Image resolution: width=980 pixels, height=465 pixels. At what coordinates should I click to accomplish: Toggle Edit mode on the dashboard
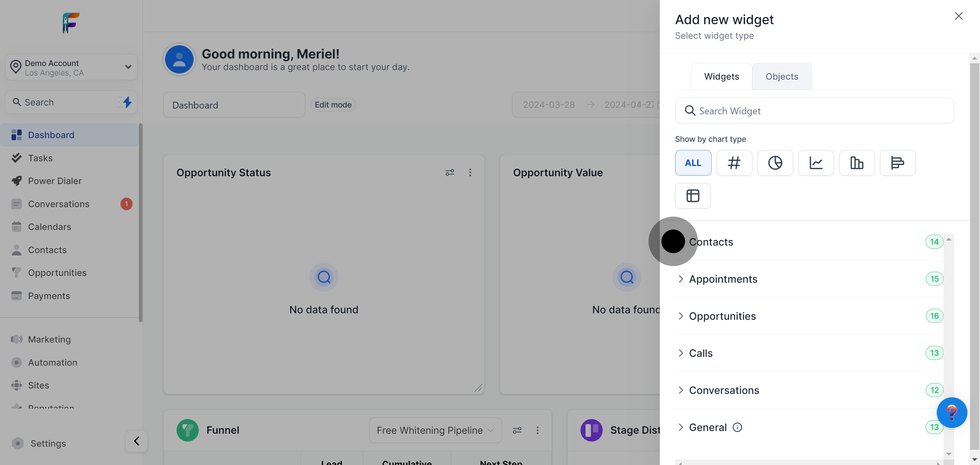[333, 104]
